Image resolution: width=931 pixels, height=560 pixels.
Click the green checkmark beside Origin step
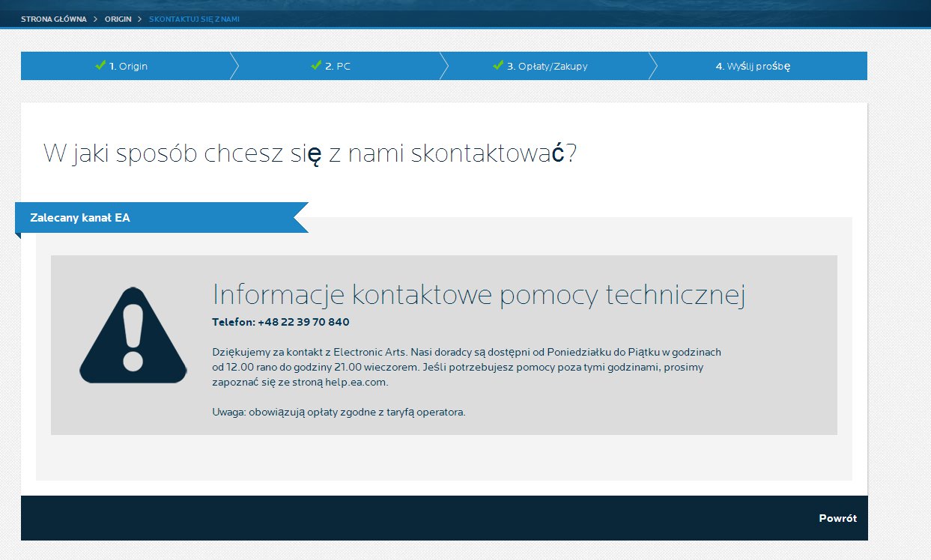[100, 65]
